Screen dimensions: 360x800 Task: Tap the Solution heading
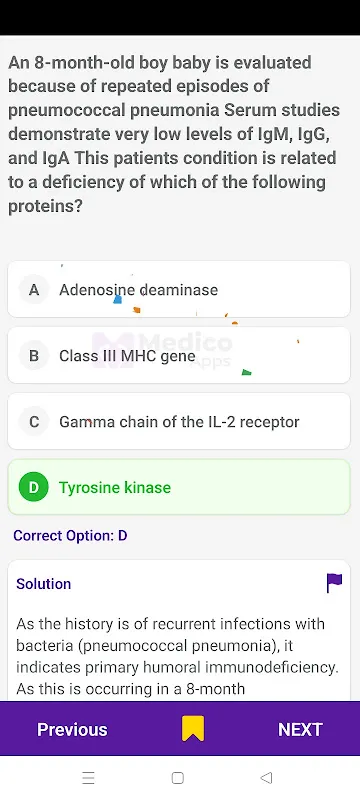pyautogui.click(x=44, y=584)
